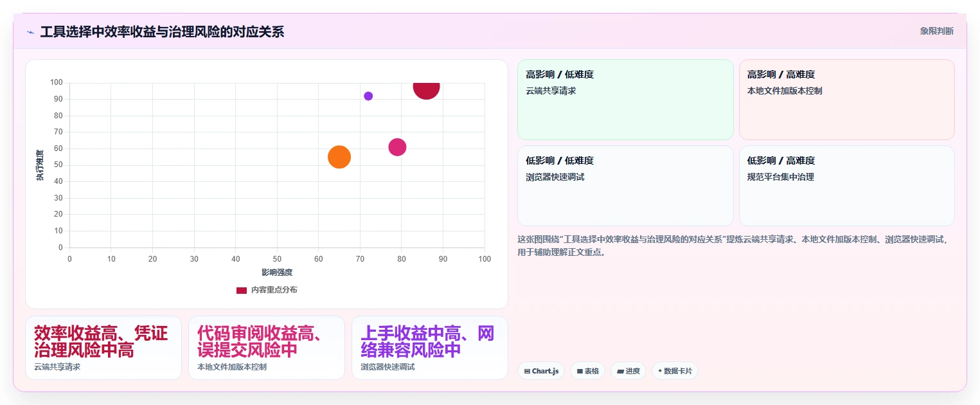Click the 执行难度 y-axis label
980x405 pixels.
point(40,165)
